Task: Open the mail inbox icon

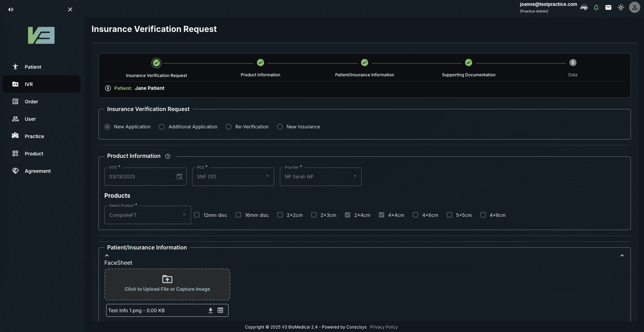Action: (x=608, y=7)
